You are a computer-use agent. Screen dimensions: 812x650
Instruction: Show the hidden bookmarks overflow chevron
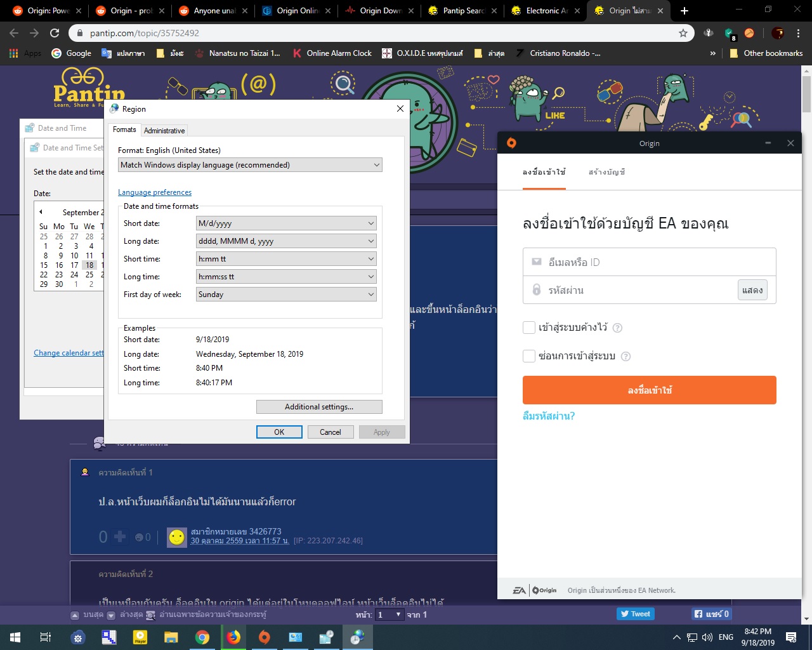(713, 53)
